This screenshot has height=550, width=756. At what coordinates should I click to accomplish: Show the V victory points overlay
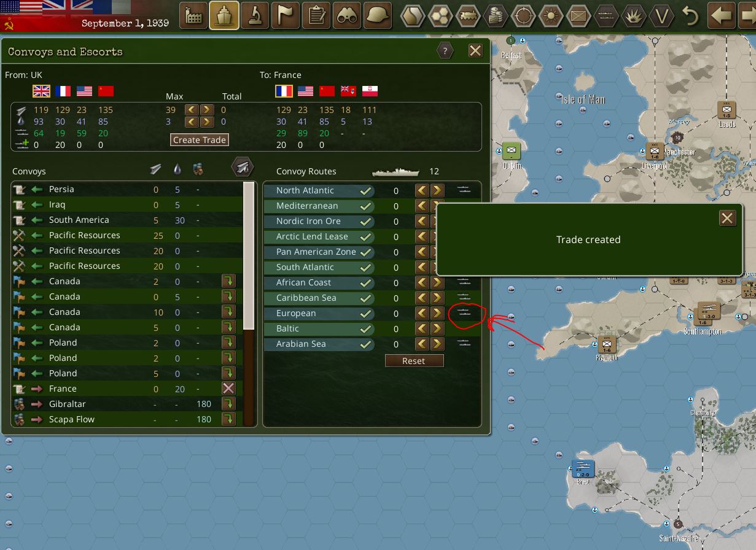[x=661, y=16]
